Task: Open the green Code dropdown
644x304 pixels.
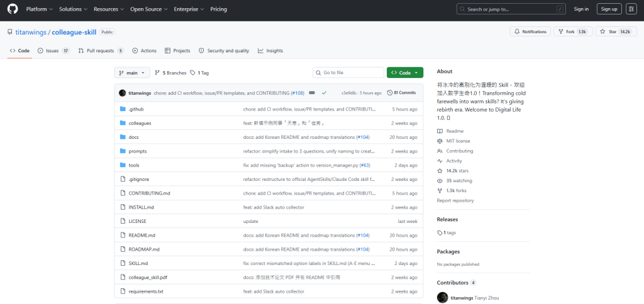Action: pyautogui.click(x=404, y=73)
